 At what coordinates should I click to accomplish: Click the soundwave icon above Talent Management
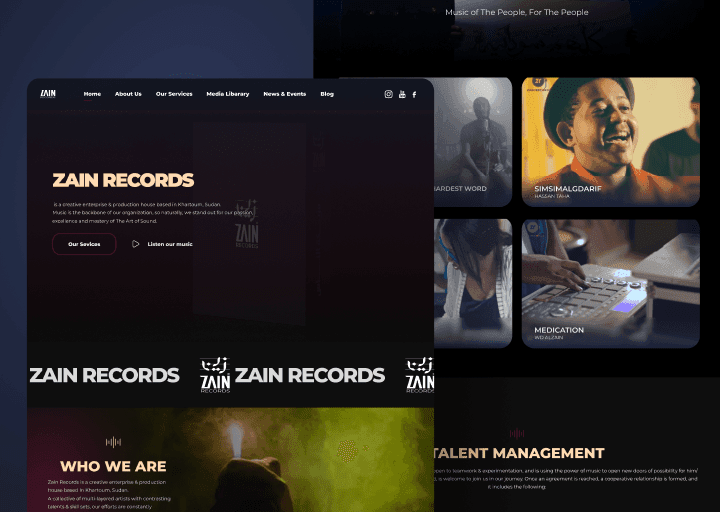[x=517, y=433]
